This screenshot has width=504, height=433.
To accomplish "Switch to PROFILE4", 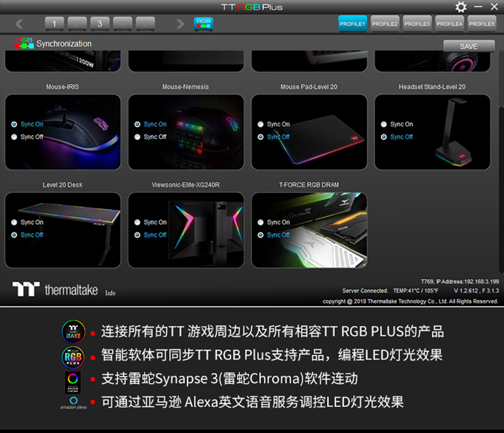I will tap(449, 24).
